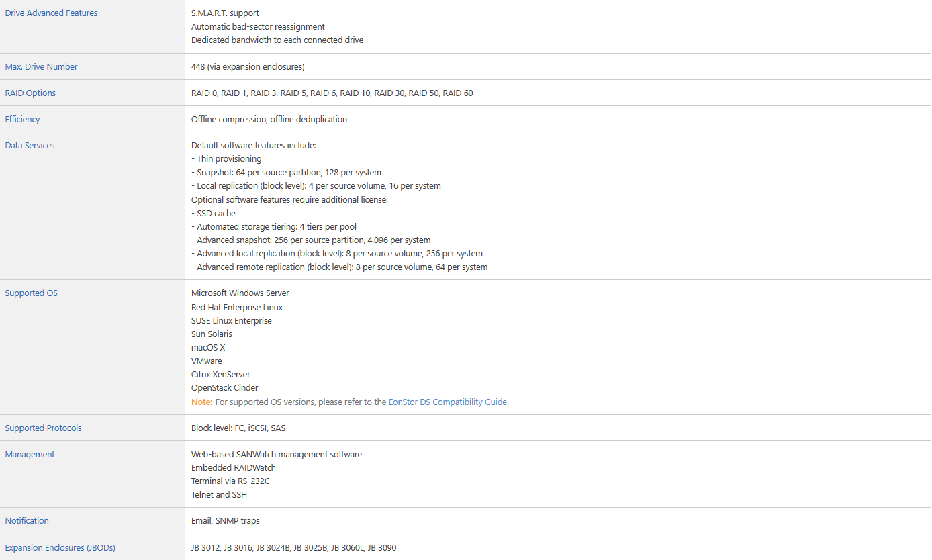Select the Max. Drive Number label
Viewport: 932px width, 560px height.
click(x=41, y=67)
